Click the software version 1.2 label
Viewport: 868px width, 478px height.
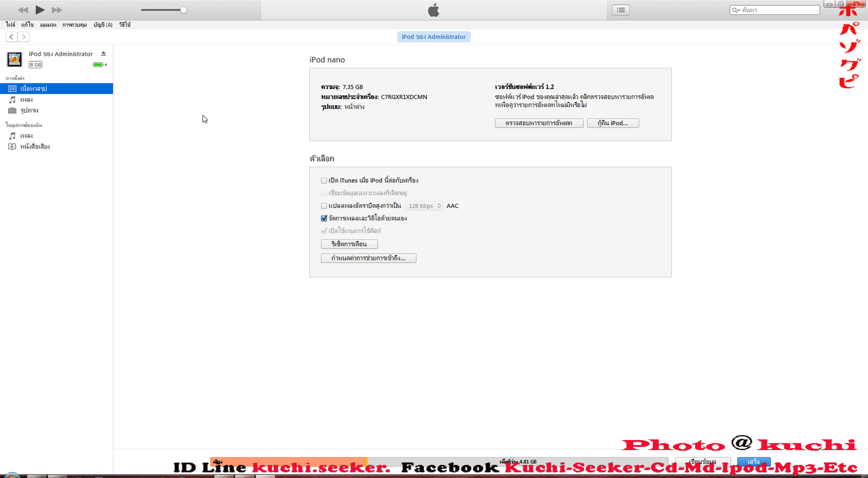524,87
